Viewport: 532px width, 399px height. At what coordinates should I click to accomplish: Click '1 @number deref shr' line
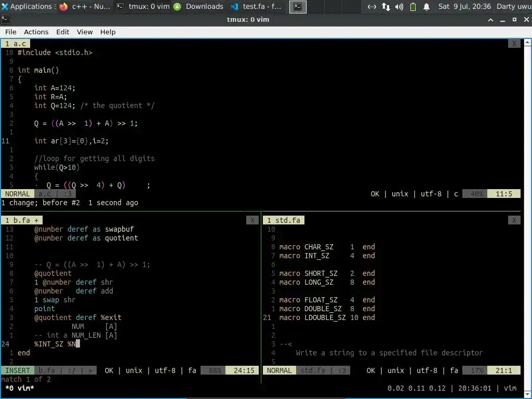(x=73, y=282)
